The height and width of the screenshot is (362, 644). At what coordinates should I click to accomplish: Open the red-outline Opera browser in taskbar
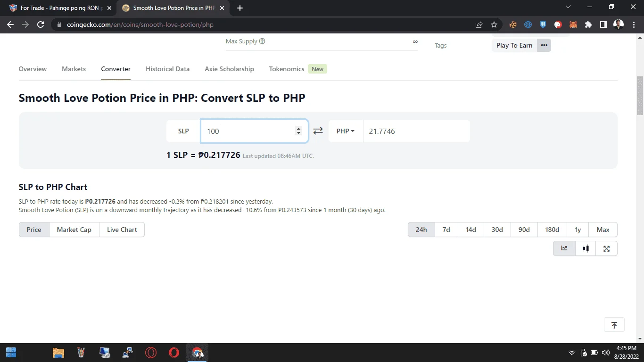[x=151, y=353]
